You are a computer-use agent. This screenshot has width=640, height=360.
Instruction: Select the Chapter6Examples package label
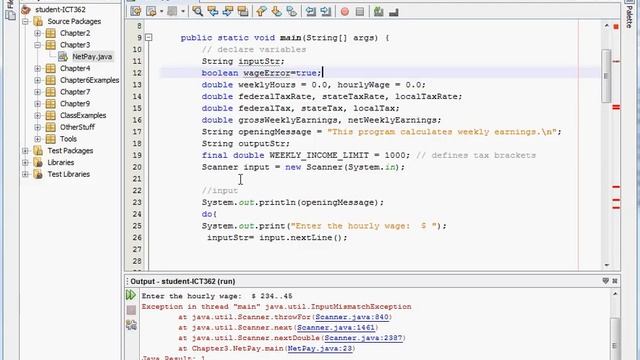(x=89, y=80)
